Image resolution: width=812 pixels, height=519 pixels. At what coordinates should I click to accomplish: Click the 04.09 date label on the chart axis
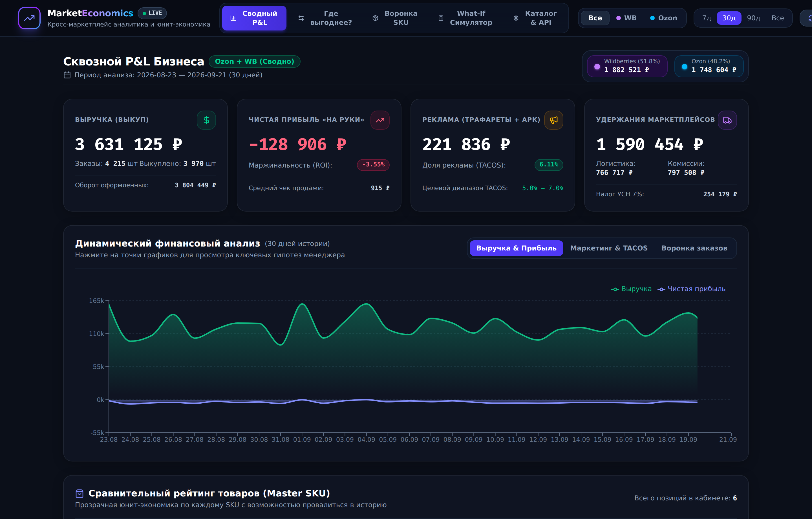coord(366,440)
